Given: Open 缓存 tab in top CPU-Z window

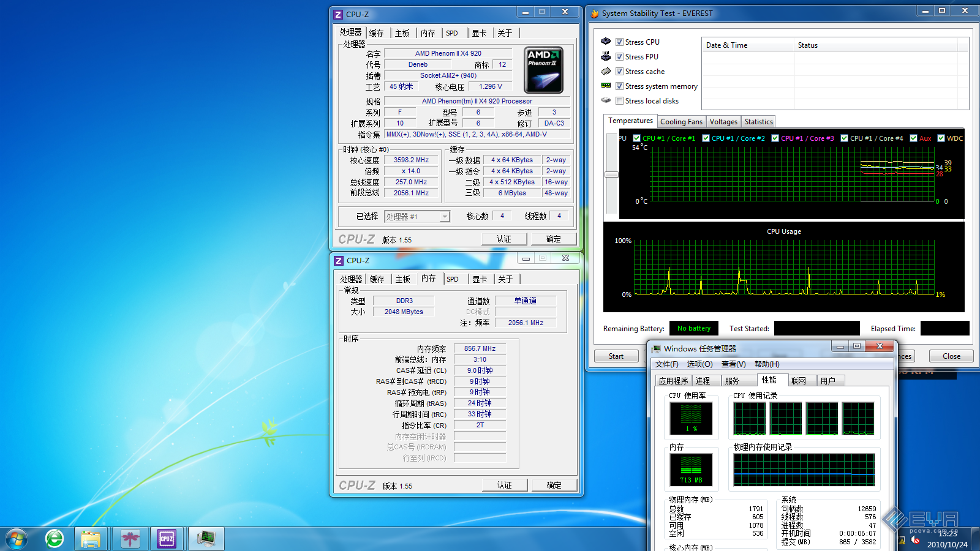Looking at the screenshot, I should (x=377, y=33).
